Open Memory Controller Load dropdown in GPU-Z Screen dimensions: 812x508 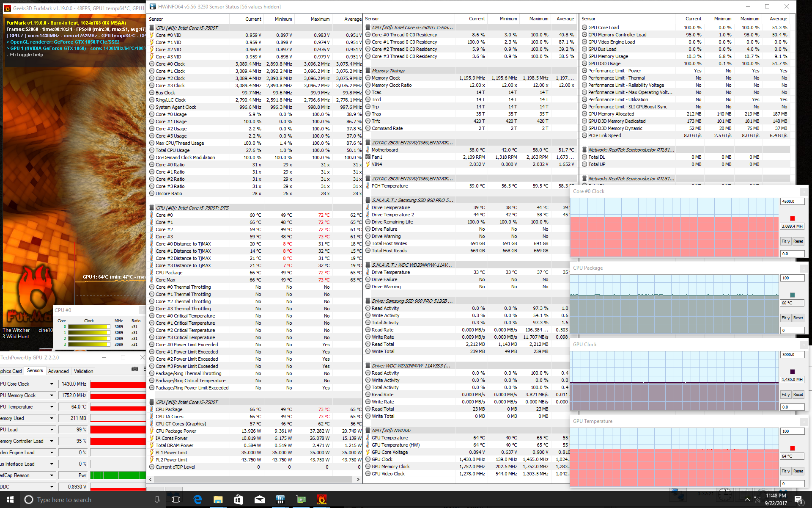[52, 441]
